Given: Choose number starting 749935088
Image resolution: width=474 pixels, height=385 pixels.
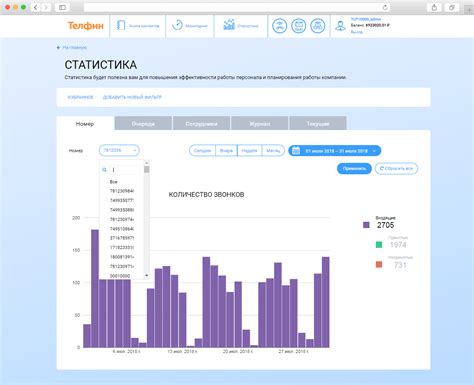Looking at the screenshot, I should 122,210.
